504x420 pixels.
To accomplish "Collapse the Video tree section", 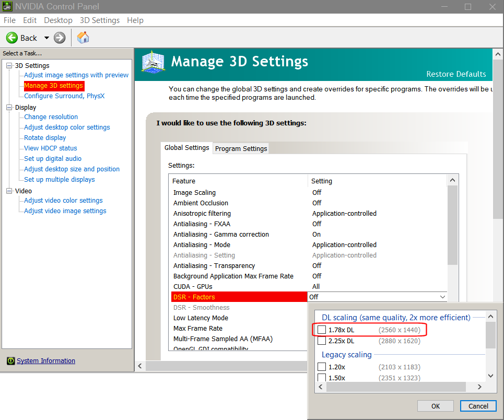I will pyautogui.click(x=9, y=191).
